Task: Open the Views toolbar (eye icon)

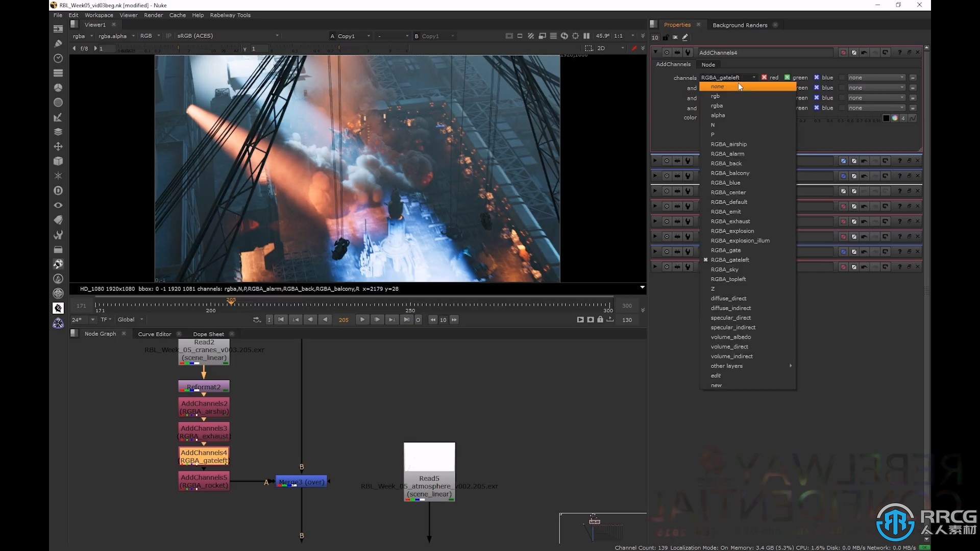Action: 58,205
